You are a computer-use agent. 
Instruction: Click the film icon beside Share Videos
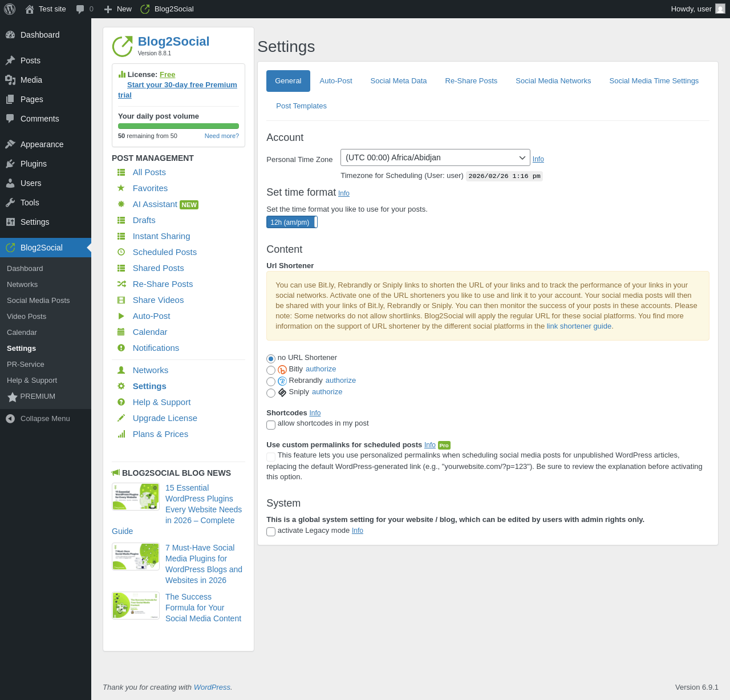coord(121,300)
